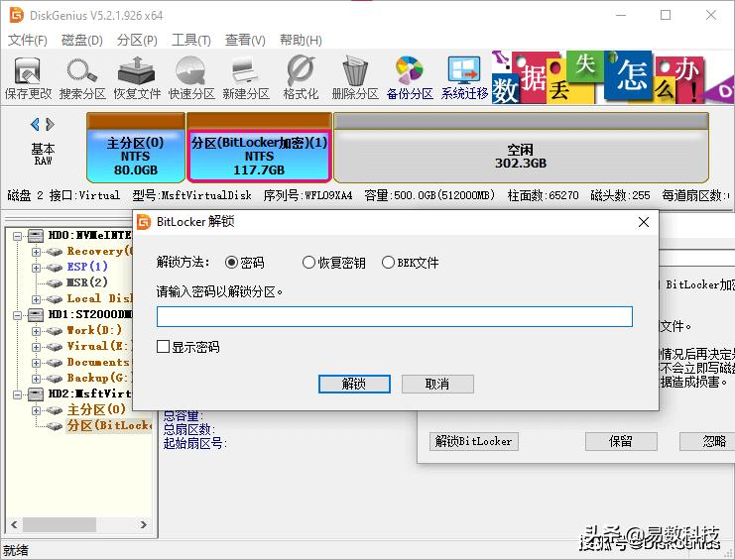Screen dimensions: 735x560
Task: Open the Tools (工具) menu
Action: (191, 41)
